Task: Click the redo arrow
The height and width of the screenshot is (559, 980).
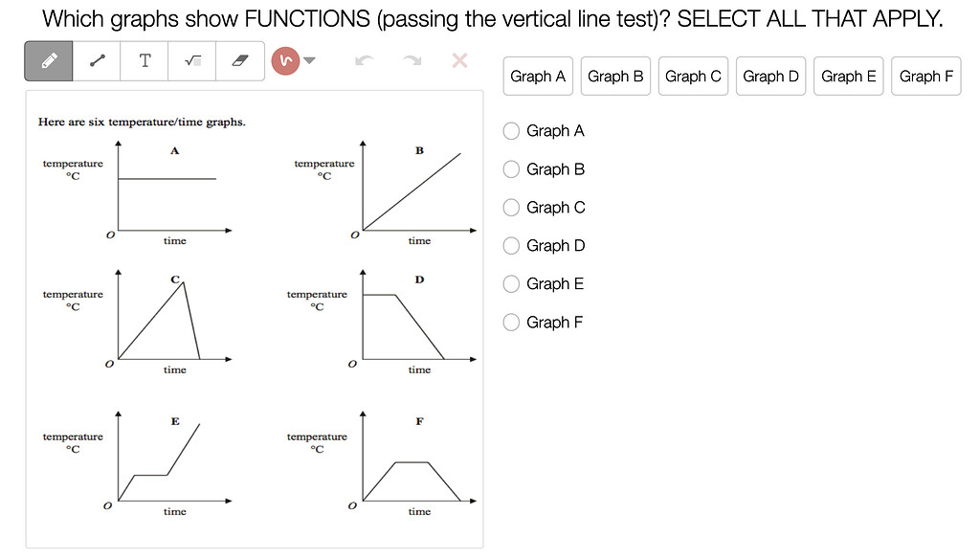Action: (412, 60)
